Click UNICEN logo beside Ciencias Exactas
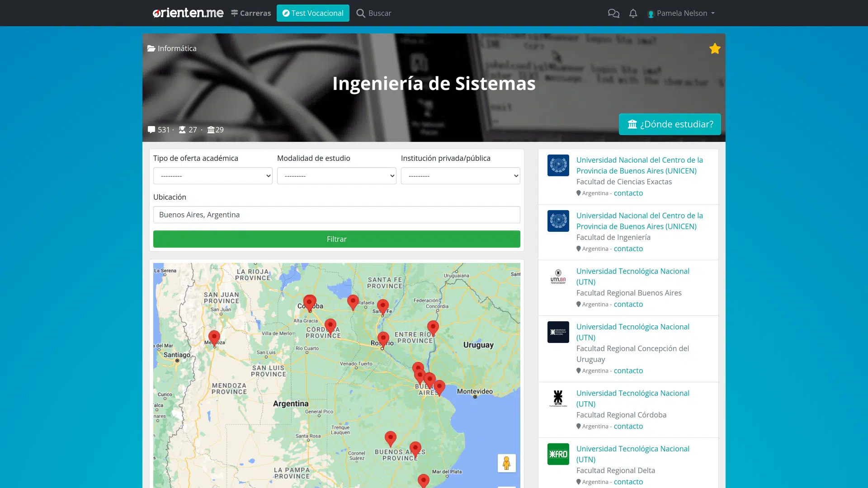The height and width of the screenshot is (488, 868). (x=558, y=165)
